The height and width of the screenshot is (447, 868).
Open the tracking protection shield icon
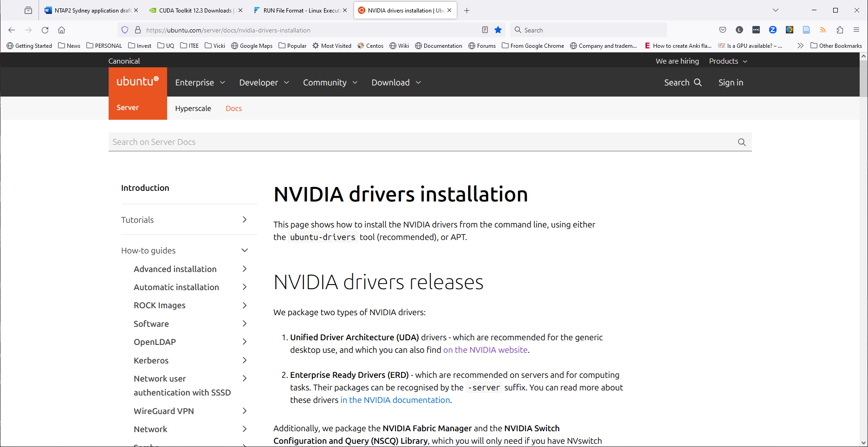(125, 30)
